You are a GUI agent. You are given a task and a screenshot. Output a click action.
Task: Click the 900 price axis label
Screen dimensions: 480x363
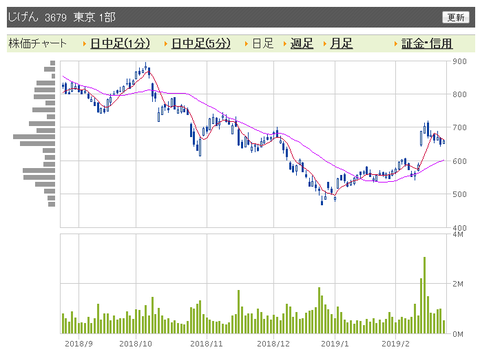(x=459, y=61)
